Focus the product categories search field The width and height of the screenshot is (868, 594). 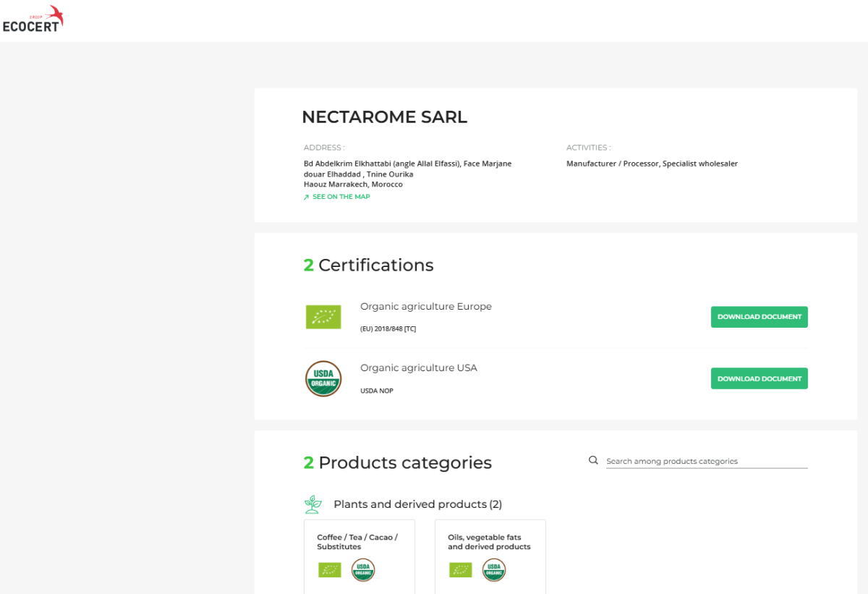[705, 461]
